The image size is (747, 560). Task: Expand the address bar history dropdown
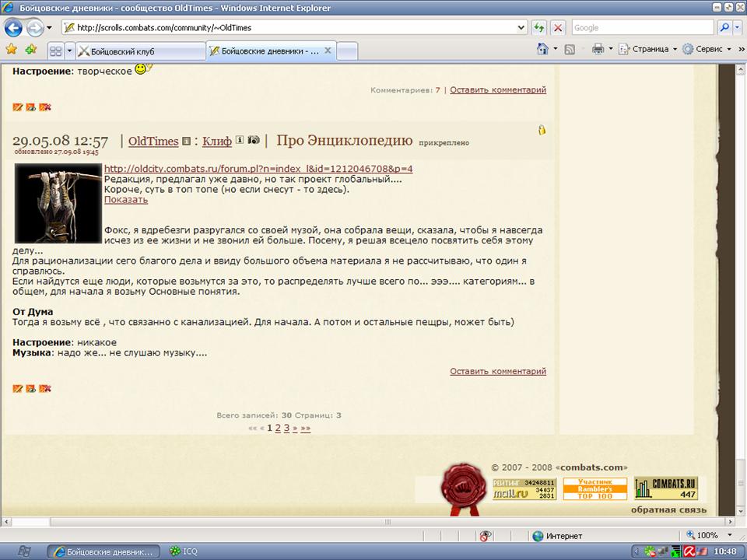tap(521, 28)
